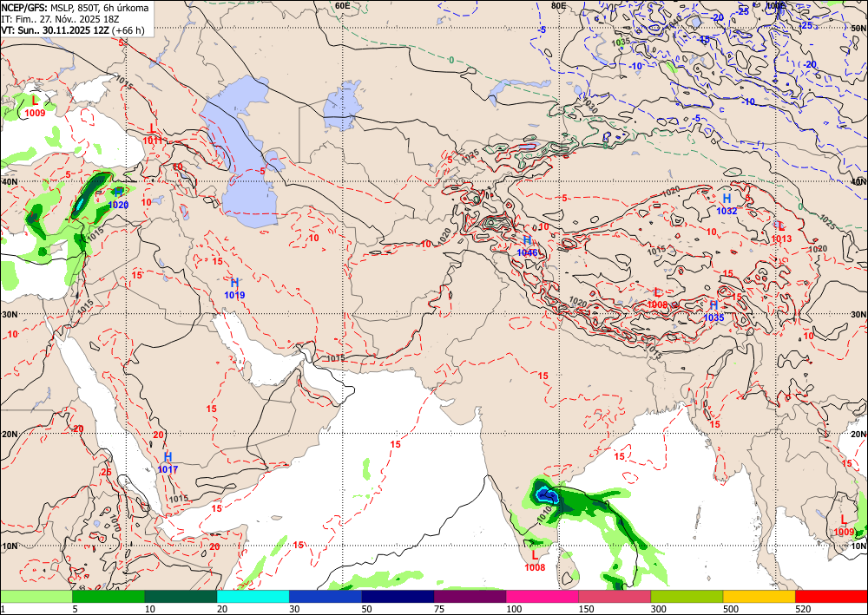Click the legend value 300
The width and height of the screenshot is (868, 615).
pos(659,610)
